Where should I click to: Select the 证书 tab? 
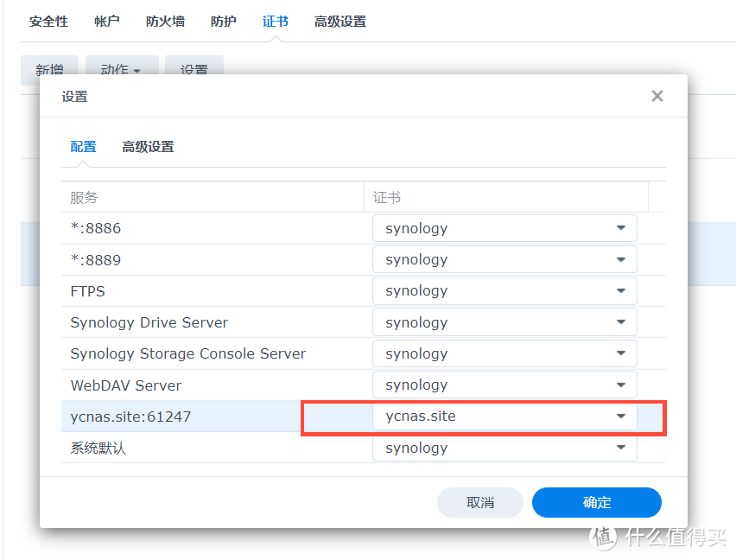[x=275, y=22]
